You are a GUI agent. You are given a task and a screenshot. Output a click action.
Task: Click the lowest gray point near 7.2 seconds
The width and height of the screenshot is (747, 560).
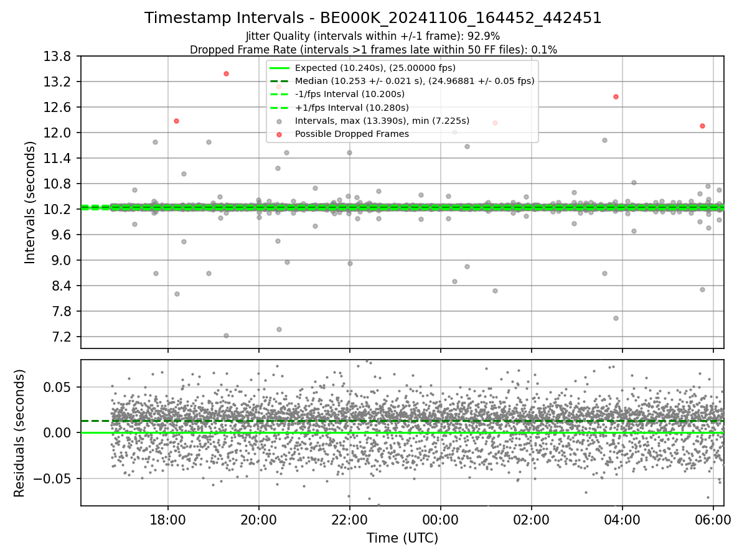point(226,335)
